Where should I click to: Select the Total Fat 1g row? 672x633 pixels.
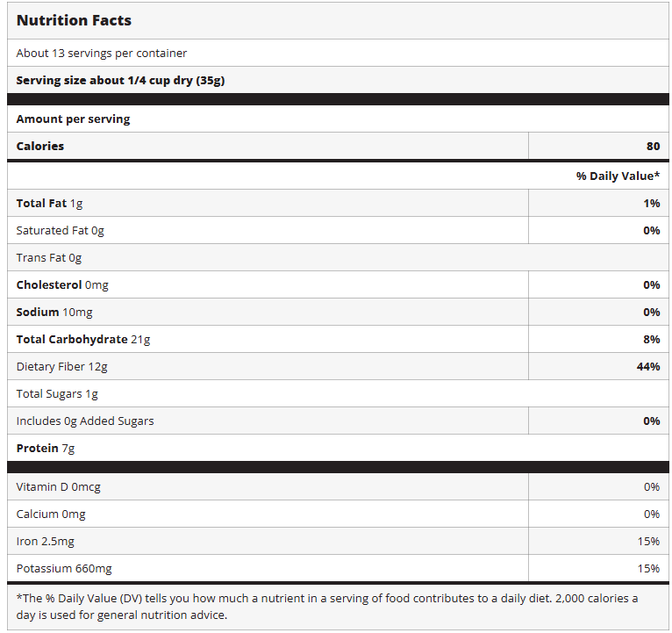tap(49, 203)
